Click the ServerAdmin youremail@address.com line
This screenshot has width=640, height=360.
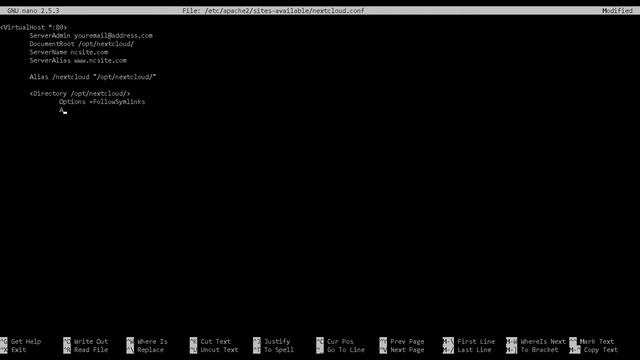click(x=91, y=36)
